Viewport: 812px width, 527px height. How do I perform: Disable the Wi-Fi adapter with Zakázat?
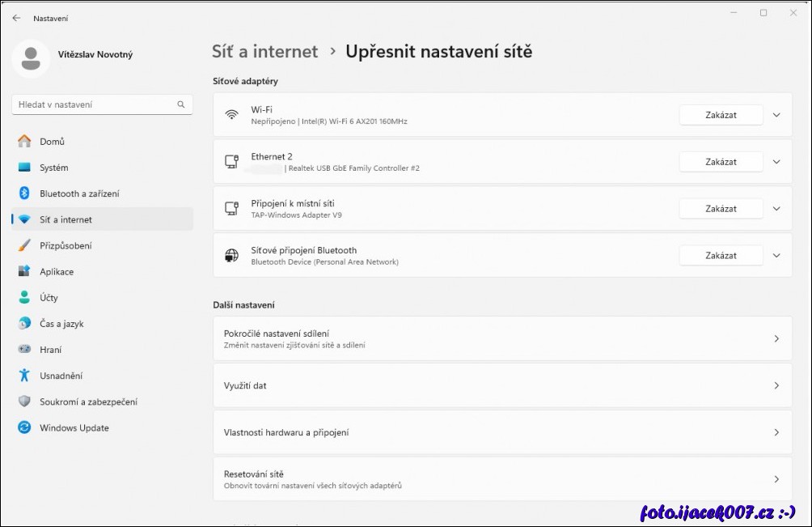click(720, 115)
